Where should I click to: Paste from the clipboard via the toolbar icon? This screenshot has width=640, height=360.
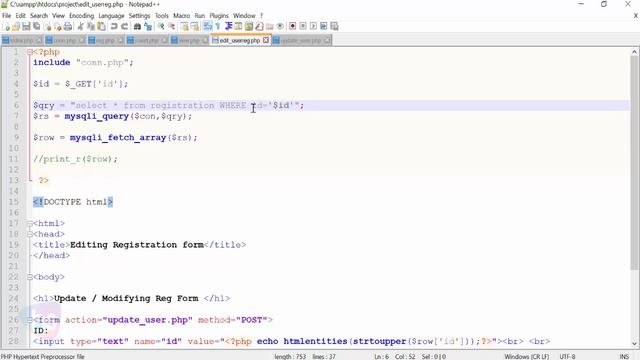click(101, 27)
